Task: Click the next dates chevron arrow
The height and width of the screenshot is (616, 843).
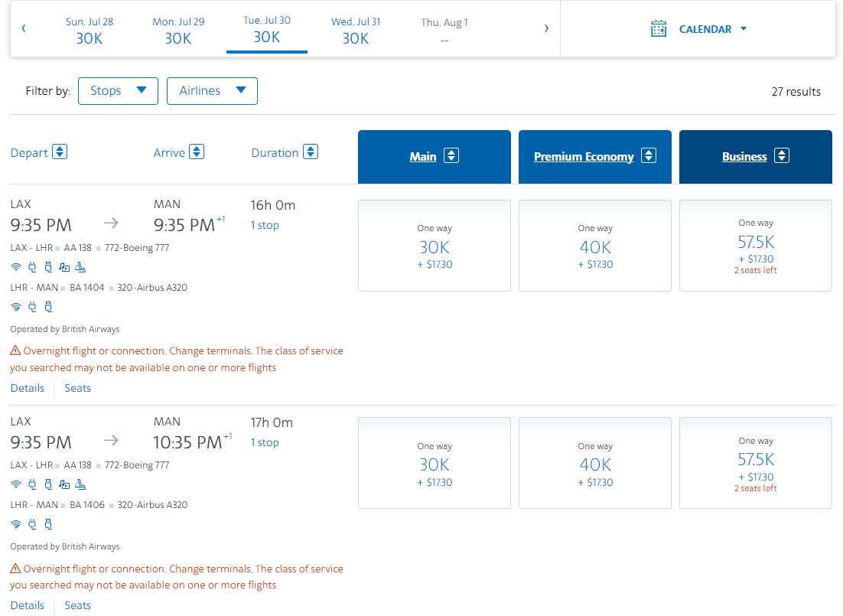Action: point(546,28)
